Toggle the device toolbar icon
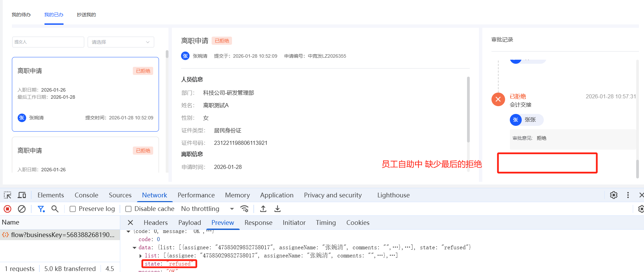 (x=22, y=195)
